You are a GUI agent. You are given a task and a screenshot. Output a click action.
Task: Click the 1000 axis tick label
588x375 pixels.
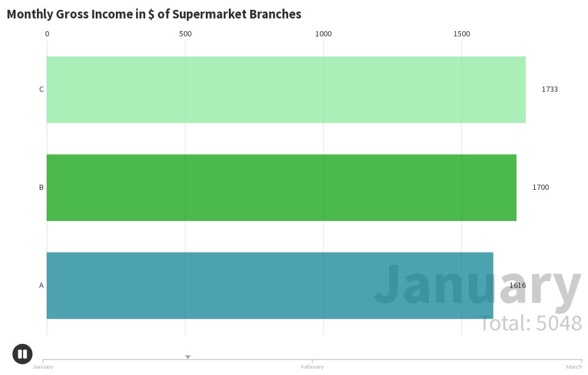click(323, 34)
